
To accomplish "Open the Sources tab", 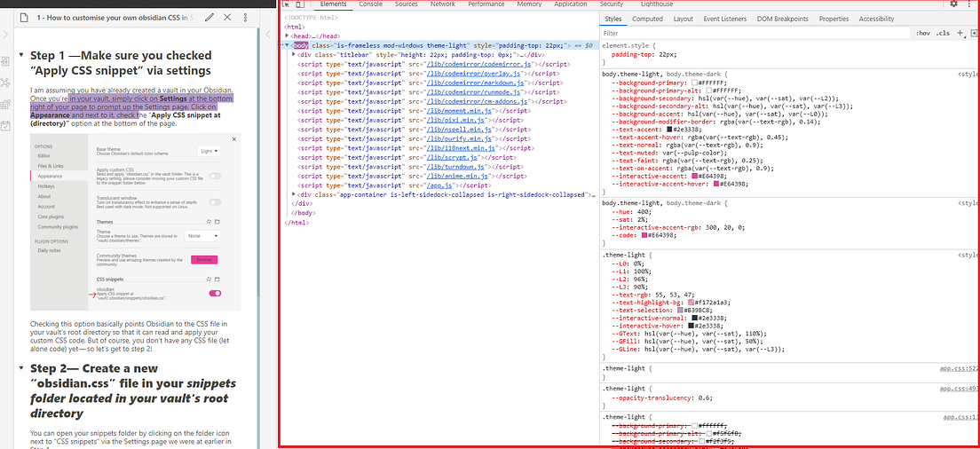I will click(407, 4).
